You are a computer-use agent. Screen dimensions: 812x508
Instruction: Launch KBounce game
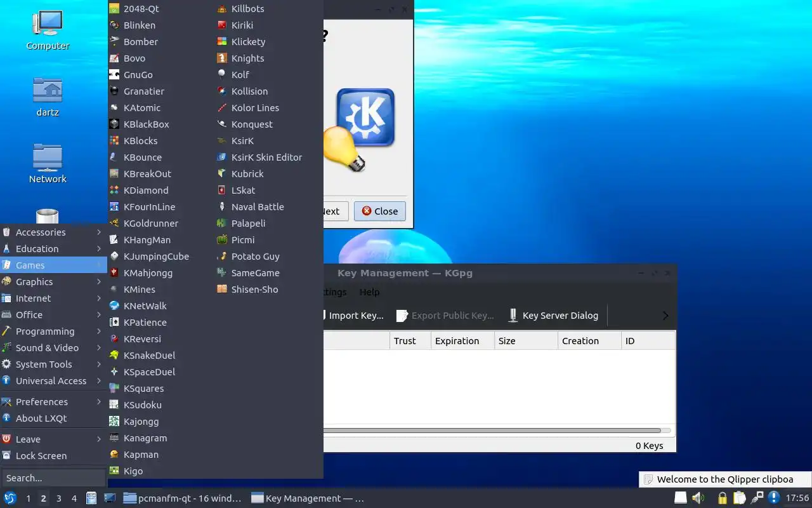(162, 157)
